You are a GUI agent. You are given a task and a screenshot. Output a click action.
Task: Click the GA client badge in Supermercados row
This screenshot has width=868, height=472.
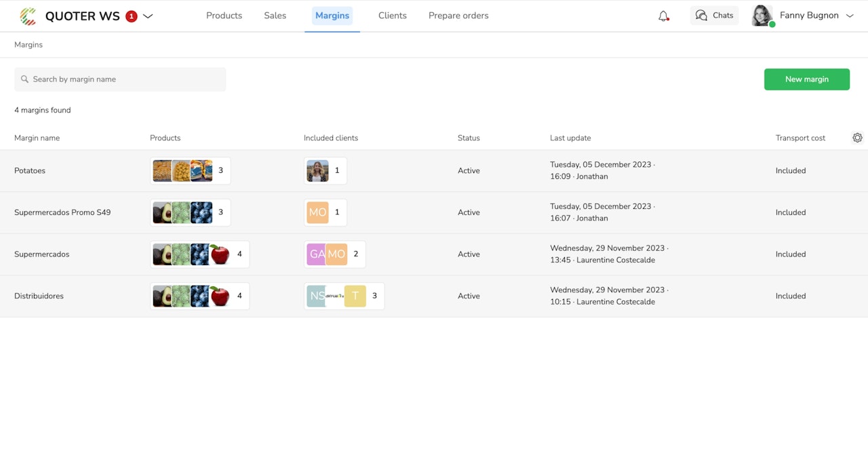coord(315,254)
